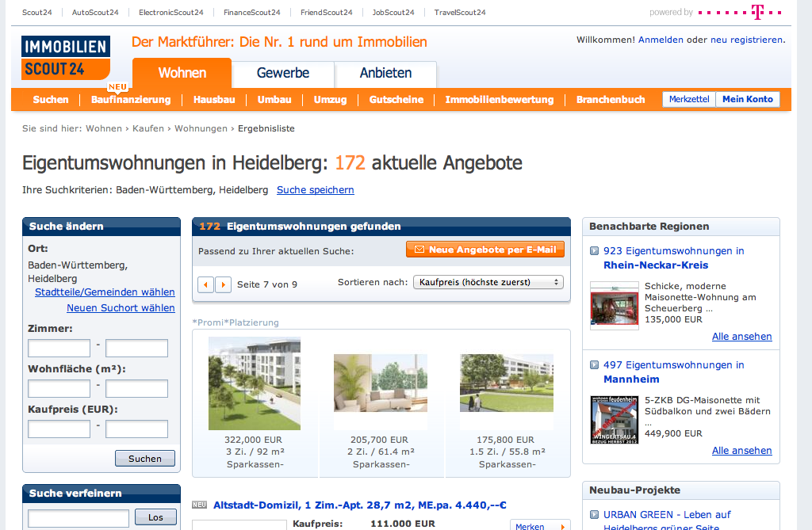Click the Mein Konto button
This screenshot has height=530, width=812.
748,99
